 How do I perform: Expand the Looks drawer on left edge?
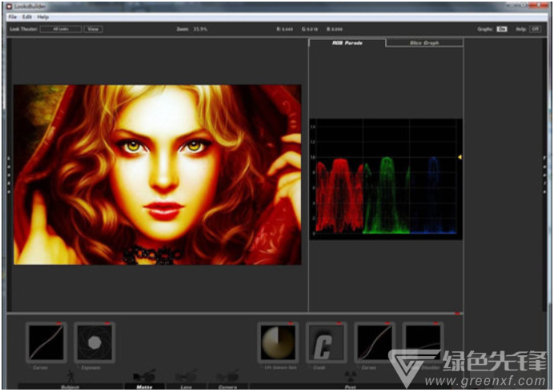9,175
